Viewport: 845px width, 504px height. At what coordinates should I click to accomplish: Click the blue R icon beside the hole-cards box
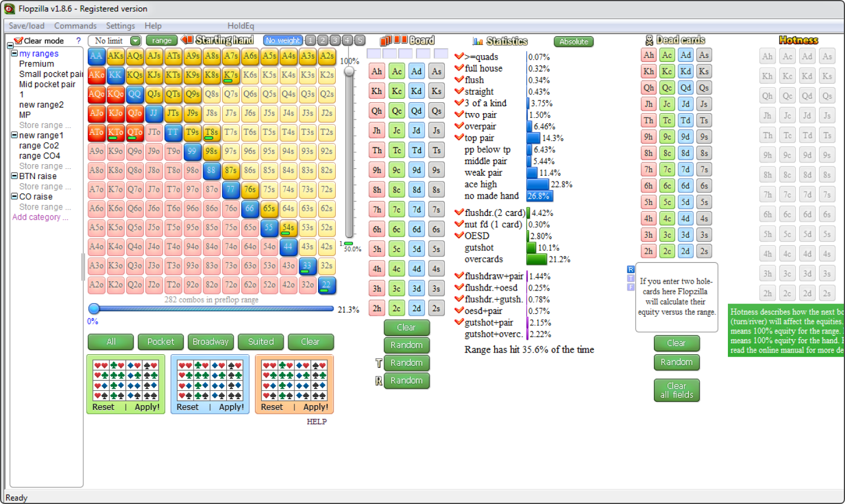pos(630,269)
